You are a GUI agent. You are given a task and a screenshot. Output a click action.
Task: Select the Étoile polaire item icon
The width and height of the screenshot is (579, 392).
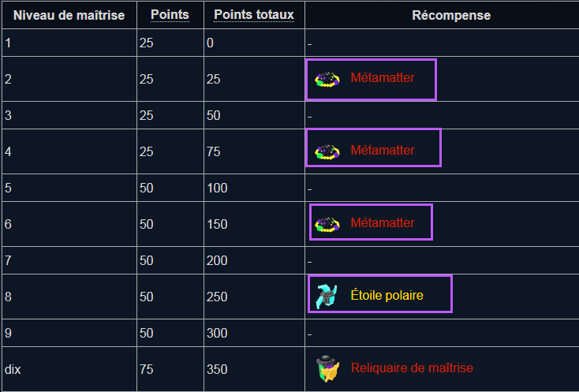(x=327, y=295)
